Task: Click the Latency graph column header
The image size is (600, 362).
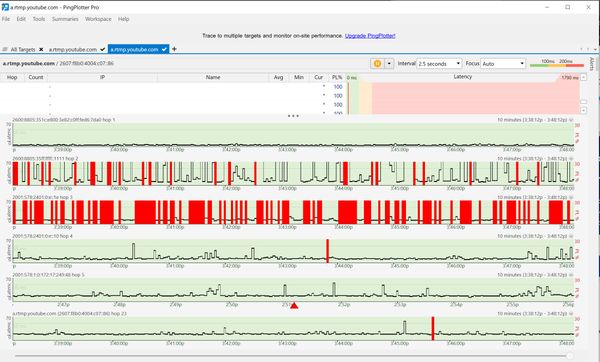Action: pyautogui.click(x=463, y=77)
